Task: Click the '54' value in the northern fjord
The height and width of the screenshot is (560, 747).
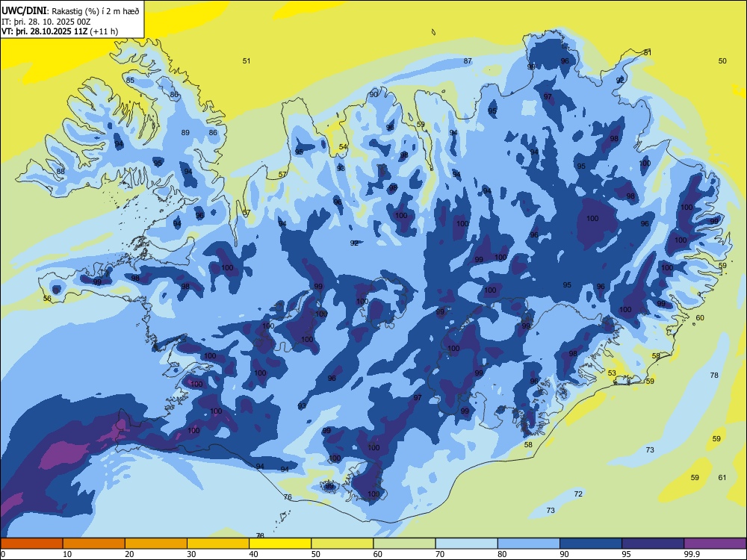Action: [343, 146]
